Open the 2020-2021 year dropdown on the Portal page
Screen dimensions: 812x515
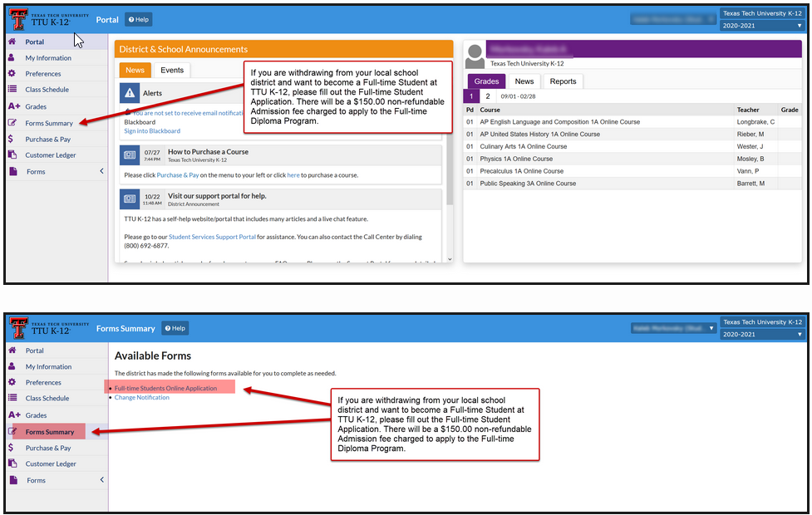[x=762, y=26]
